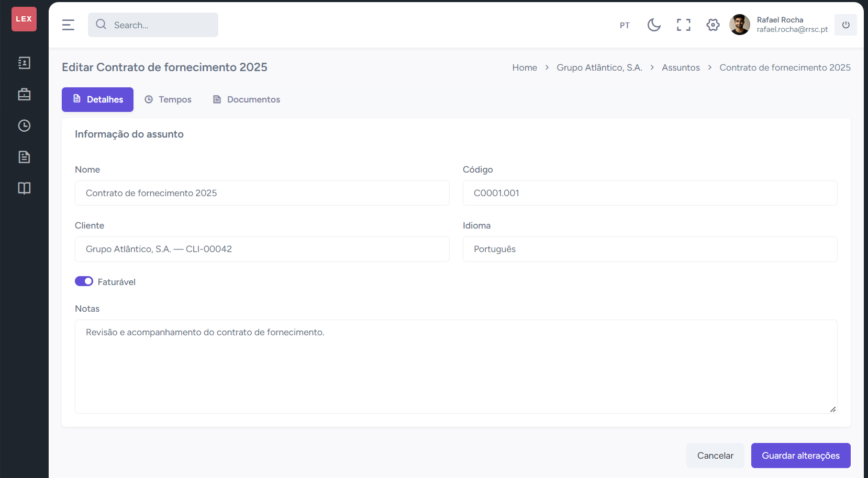868x478 pixels.
Task: Go to Home breadcrumb
Action: [x=525, y=67]
